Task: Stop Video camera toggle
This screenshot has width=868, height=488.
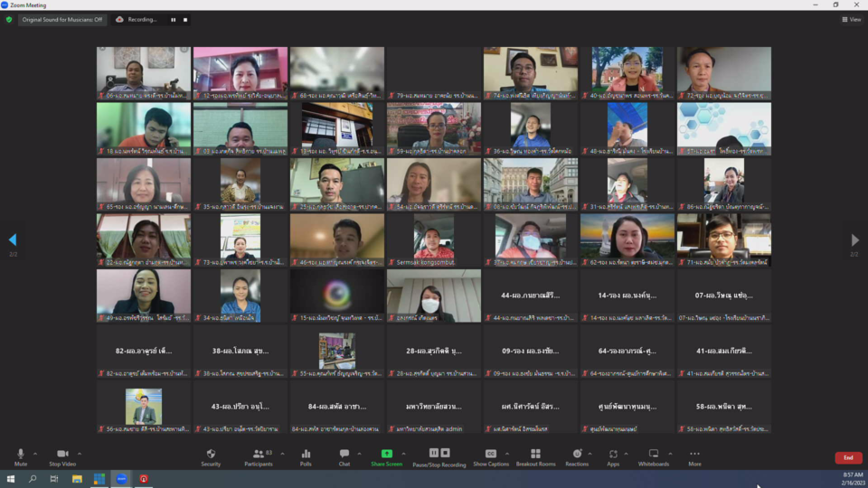Action: click(x=62, y=456)
